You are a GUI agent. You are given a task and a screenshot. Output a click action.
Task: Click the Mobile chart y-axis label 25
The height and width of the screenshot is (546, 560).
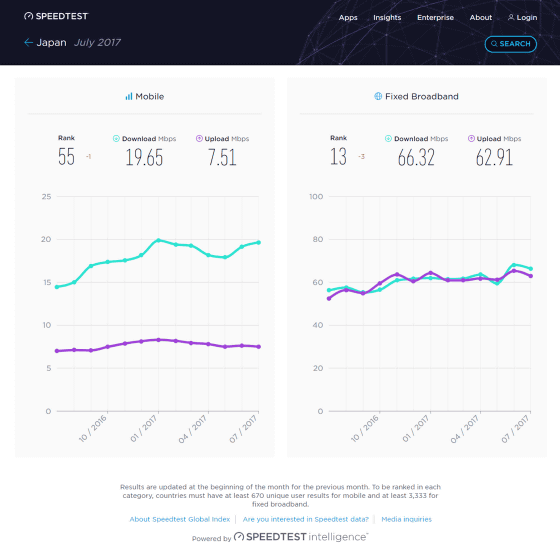(46, 197)
